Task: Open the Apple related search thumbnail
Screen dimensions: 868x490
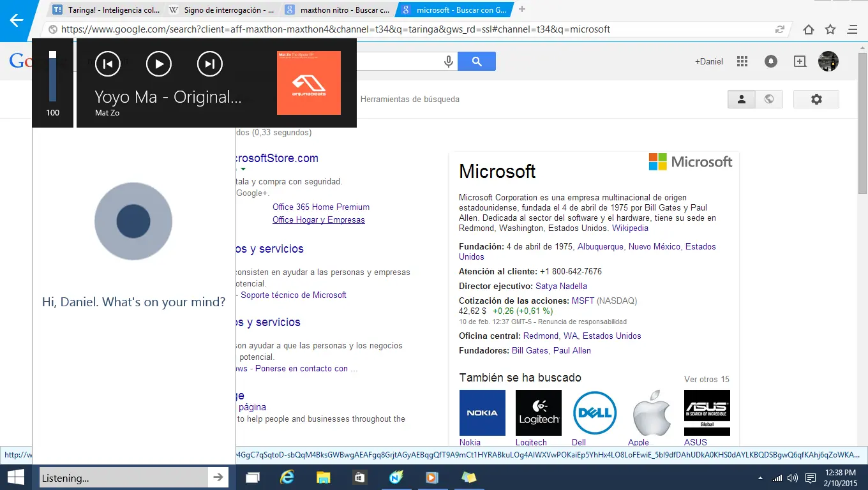Action: pos(651,413)
